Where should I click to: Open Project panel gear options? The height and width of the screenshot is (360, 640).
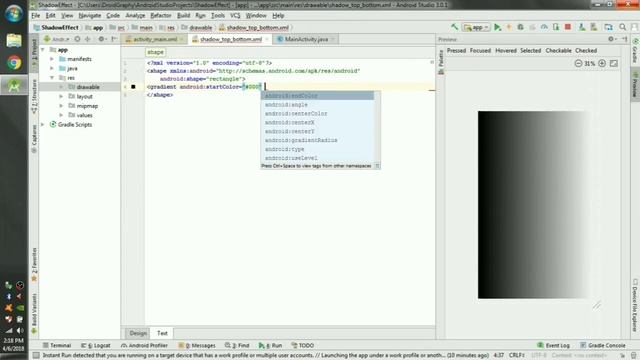coord(102,39)
